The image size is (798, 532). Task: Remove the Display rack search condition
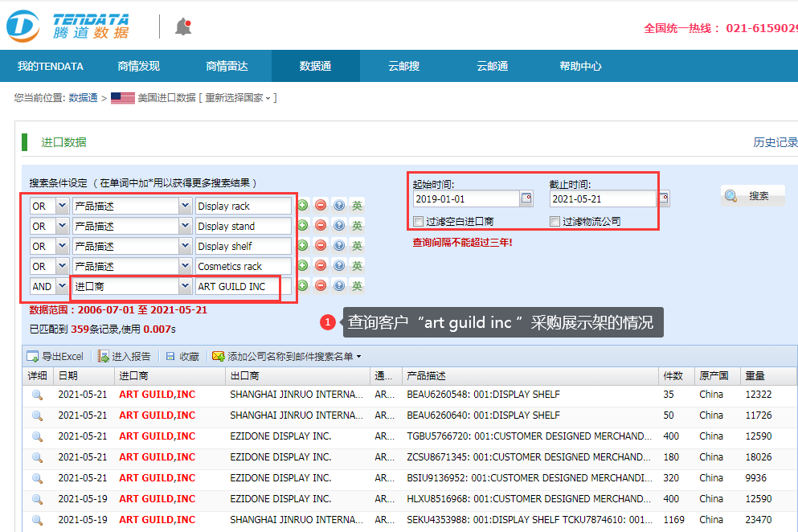(321, 206)
